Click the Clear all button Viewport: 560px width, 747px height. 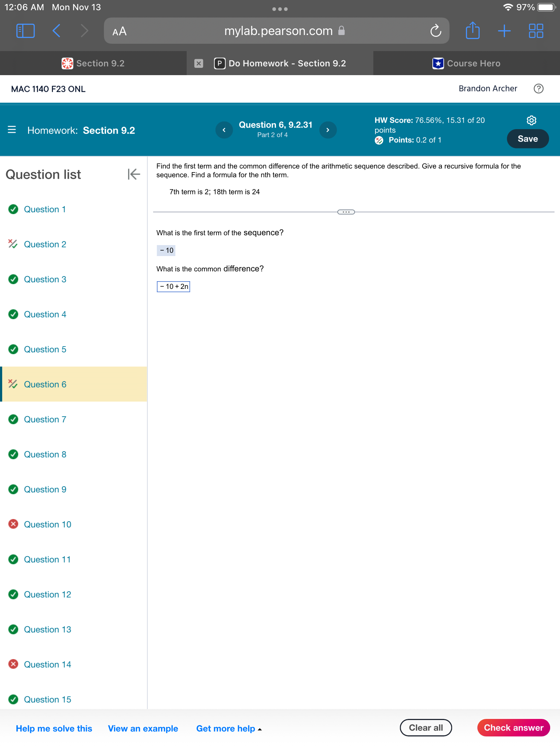coord(426,728)
